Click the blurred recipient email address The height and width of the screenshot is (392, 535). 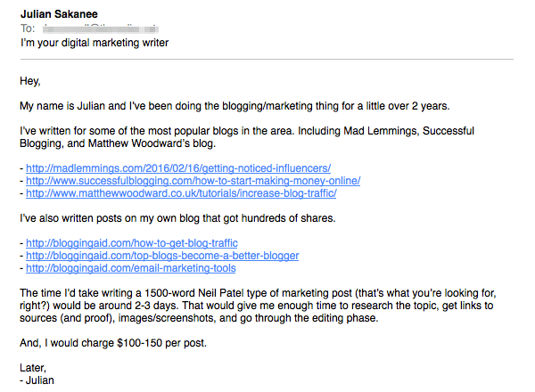click(100, 29)
